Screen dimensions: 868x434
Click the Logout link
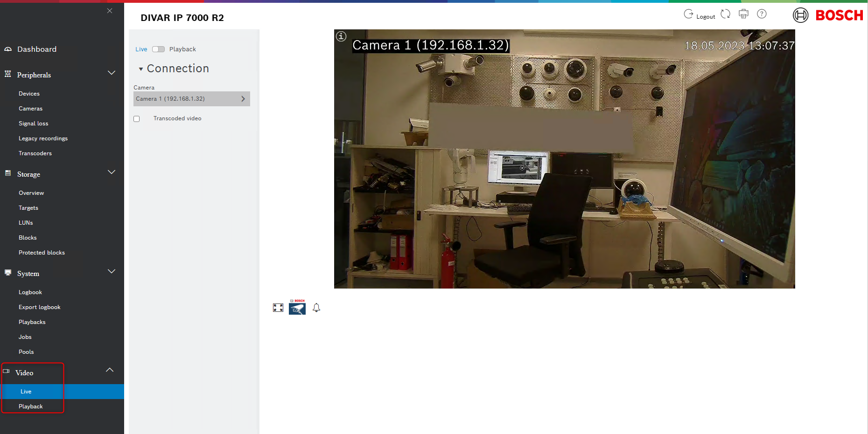[x=705, y=17]
